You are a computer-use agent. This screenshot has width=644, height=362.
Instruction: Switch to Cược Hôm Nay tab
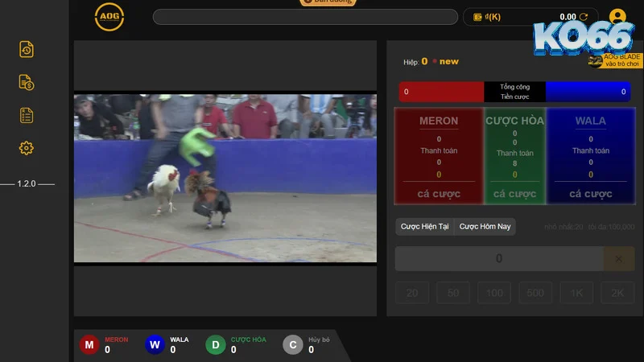coord(485,227)
